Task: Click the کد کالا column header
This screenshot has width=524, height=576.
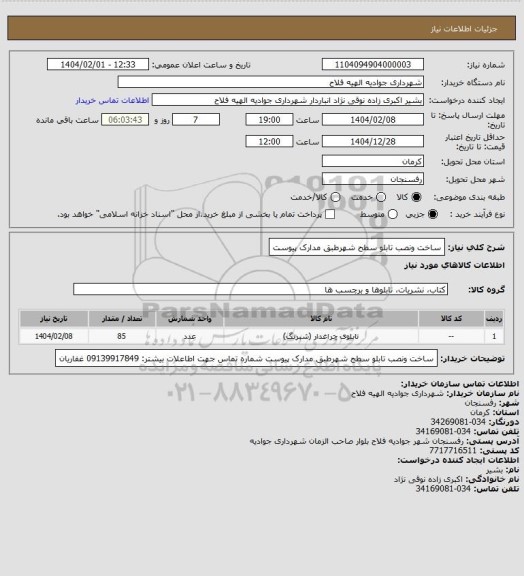Action: coord(451,319)
